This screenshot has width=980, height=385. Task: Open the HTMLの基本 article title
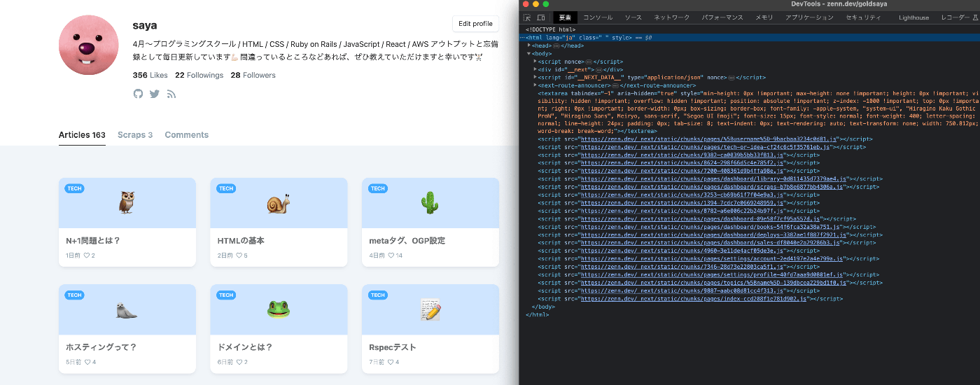(241, 241)
